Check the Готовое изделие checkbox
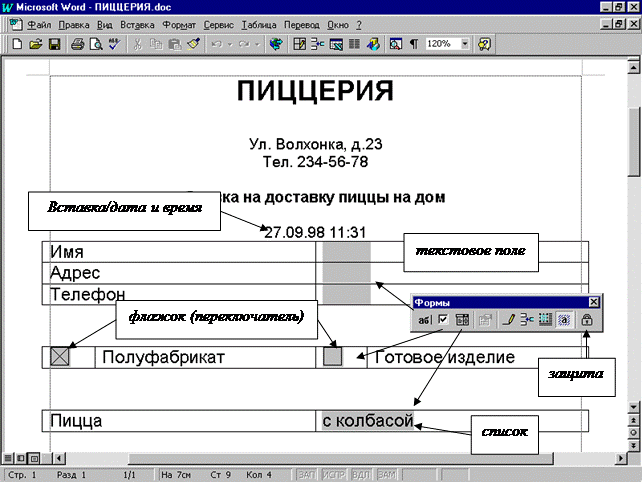 coord(332,357)
